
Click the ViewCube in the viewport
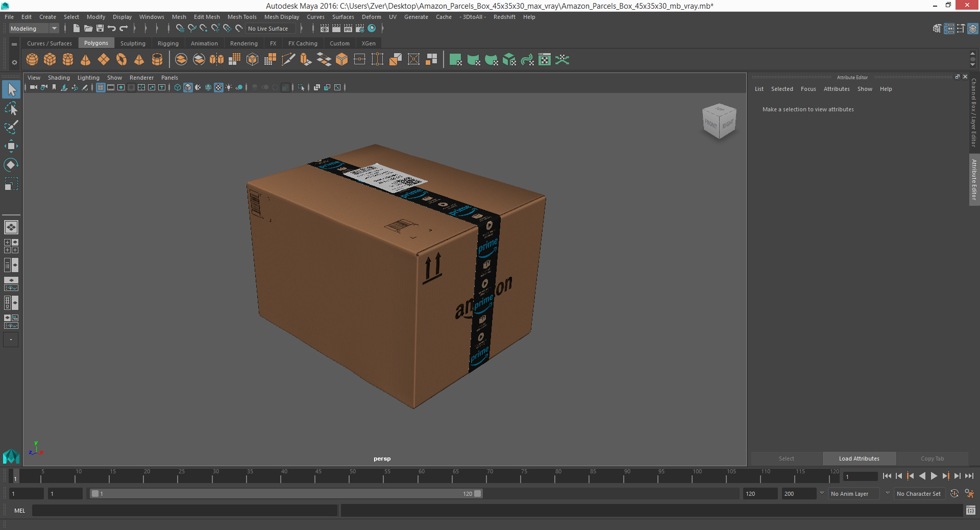click(x=719, y=121)
